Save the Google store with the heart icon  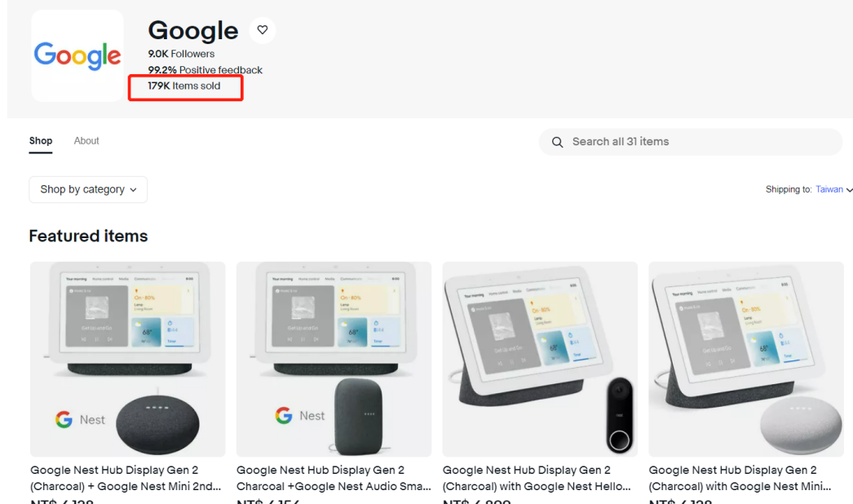(263, 30)
